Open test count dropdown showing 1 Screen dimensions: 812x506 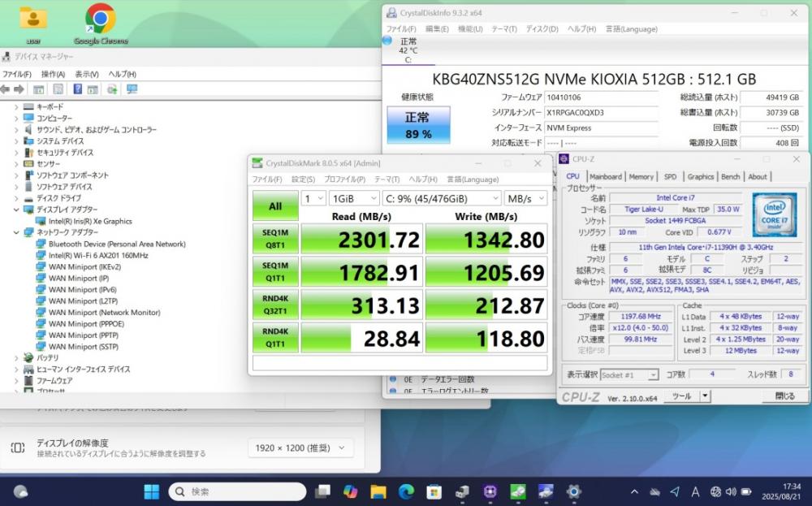point(313,198)
